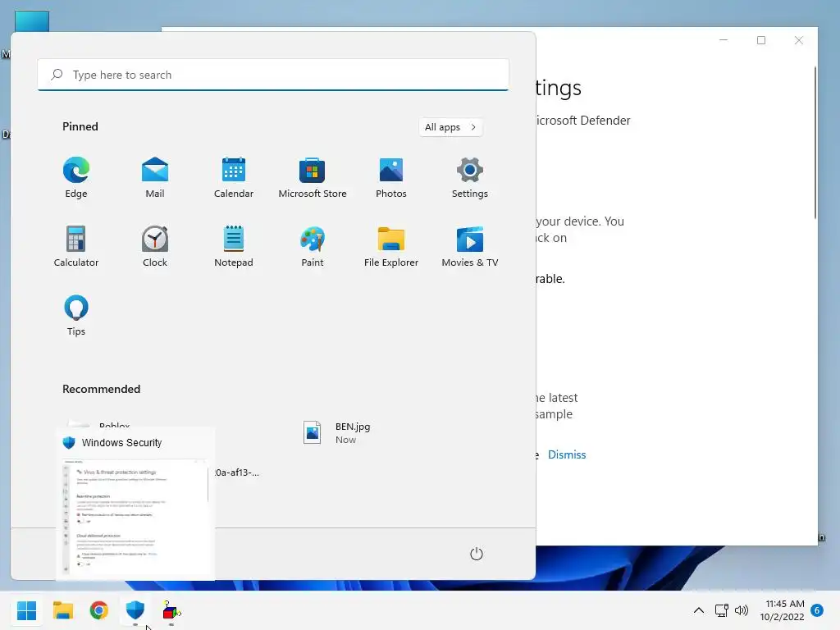Open the recommended BEN.jpg file

(337, 433)
